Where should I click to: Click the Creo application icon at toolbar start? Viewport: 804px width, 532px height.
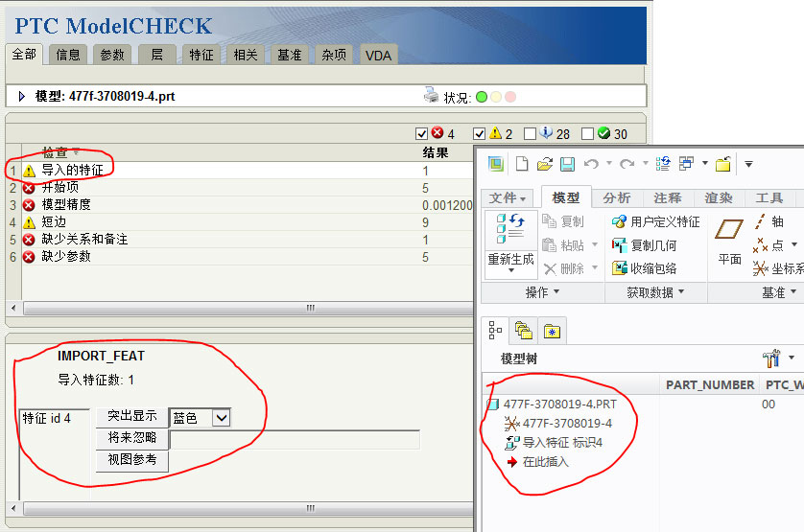click(x=496, y=164)
